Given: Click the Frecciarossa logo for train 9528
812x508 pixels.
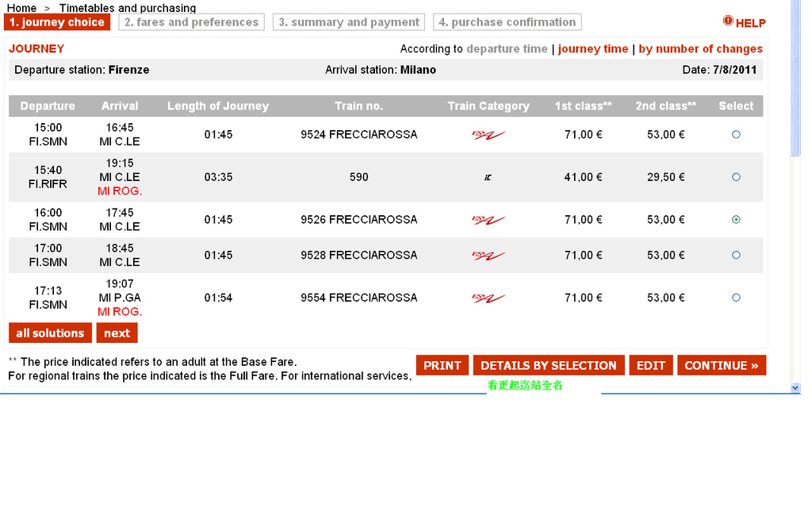Looking at the screenshot, I should point(488,256).
